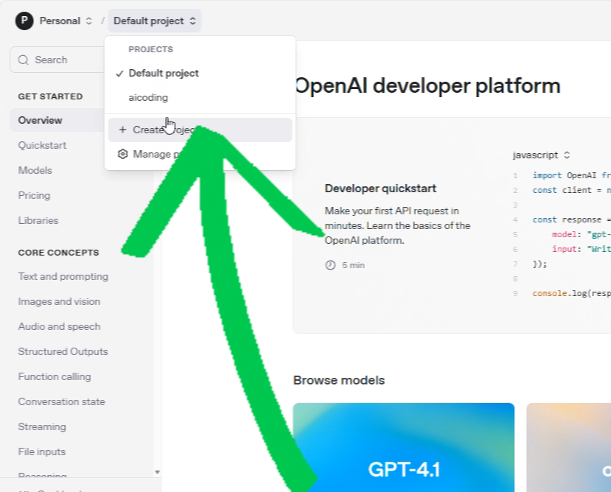Open Structured Outputs guide
The width and height of the screenshot is (611, 492).
(63, 351)
